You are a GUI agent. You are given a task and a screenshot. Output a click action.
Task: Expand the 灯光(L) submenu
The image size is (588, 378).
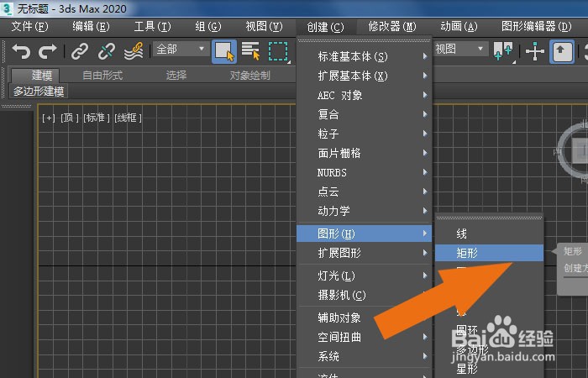364,276
